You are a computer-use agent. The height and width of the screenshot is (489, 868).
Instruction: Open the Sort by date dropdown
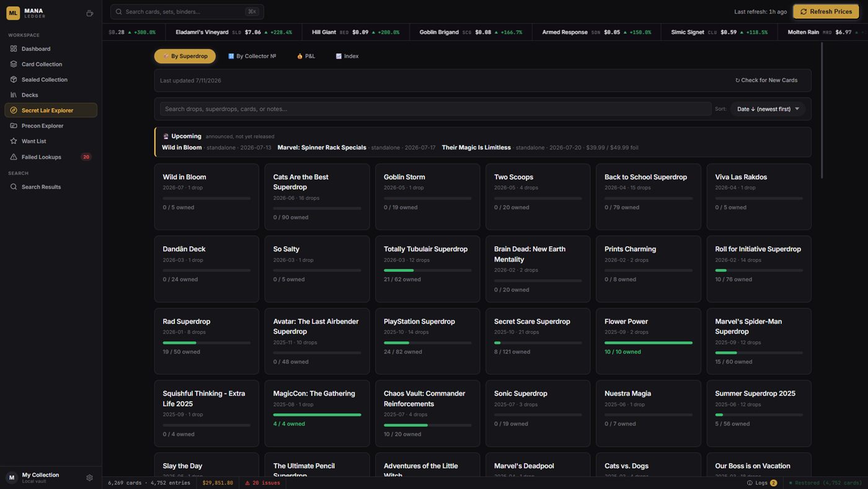click(768, 109)
